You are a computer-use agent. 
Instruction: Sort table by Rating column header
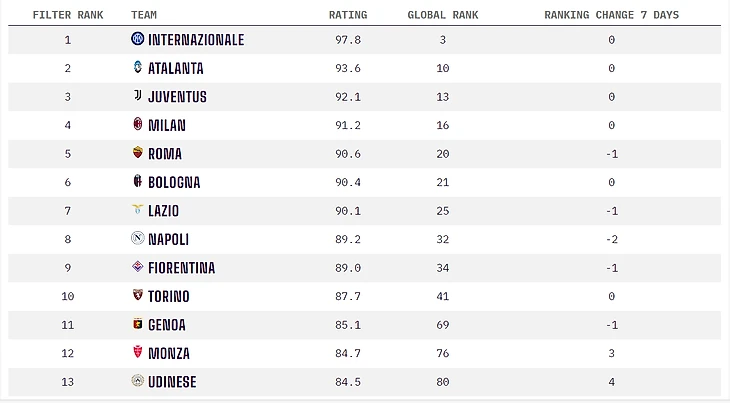(348, 15)
